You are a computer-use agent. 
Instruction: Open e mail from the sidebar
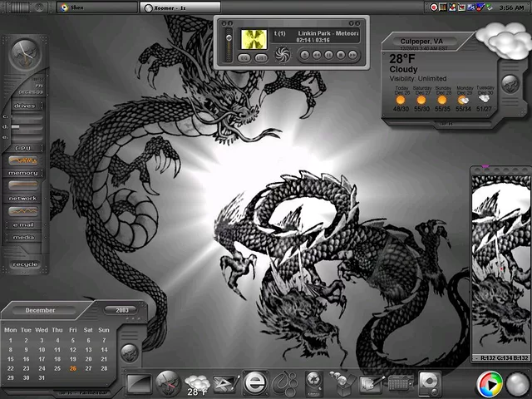[23, 224]
